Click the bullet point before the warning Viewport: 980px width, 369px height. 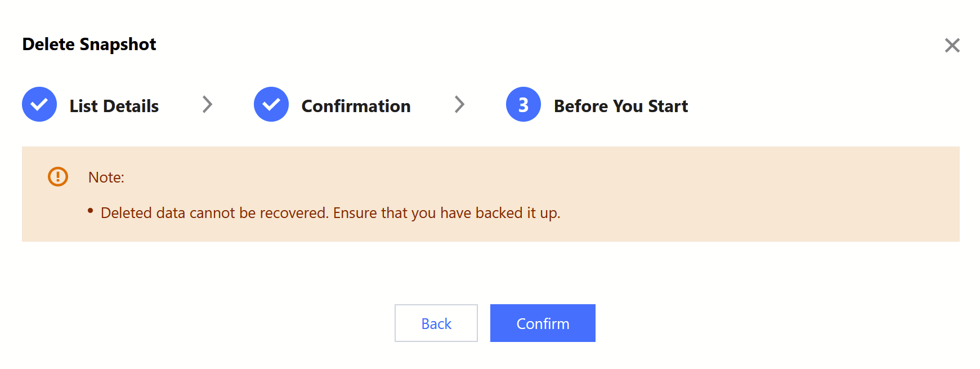point(90,211)
